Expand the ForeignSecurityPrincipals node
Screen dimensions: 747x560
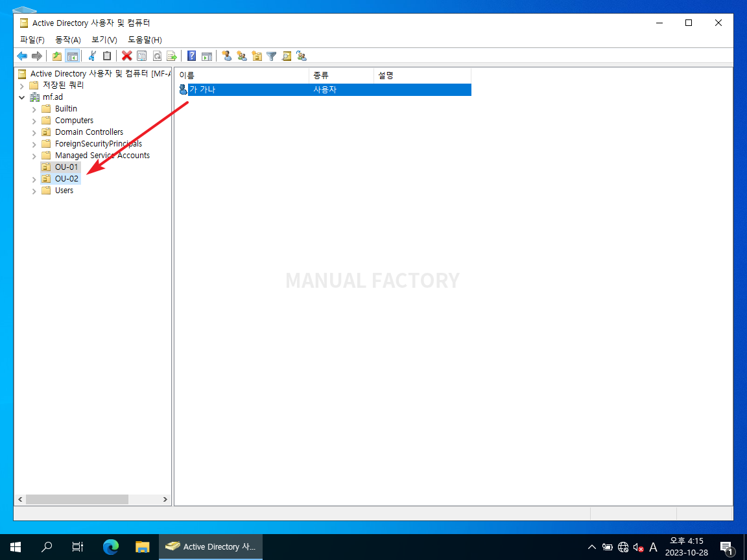coord(34,145)
